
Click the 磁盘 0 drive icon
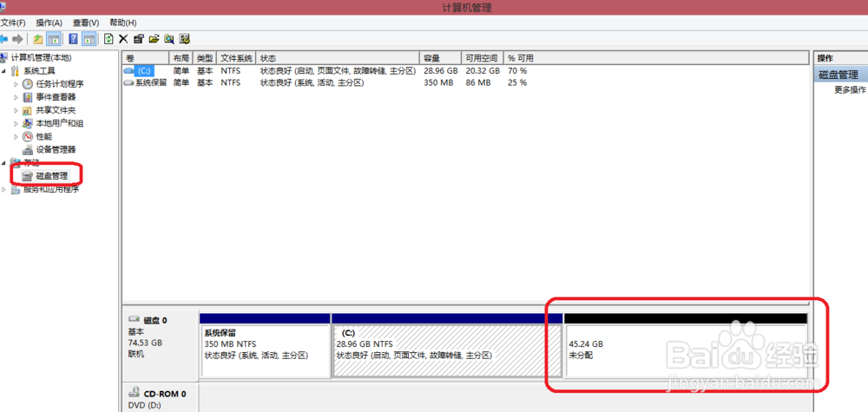(134, 320)
